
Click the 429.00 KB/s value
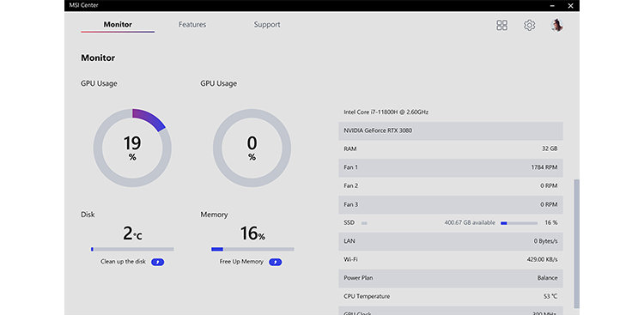tap(542, 259)
